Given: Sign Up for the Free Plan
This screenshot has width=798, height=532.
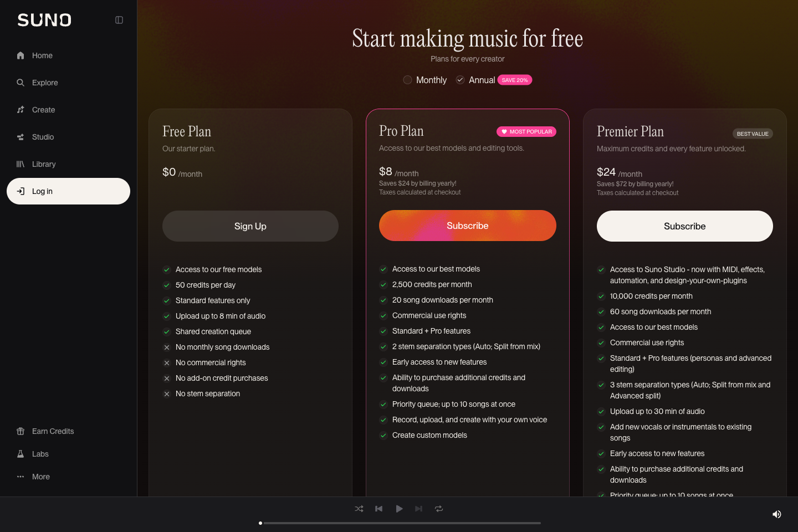Looking at the screenshot, I should [x=250, y=226].
